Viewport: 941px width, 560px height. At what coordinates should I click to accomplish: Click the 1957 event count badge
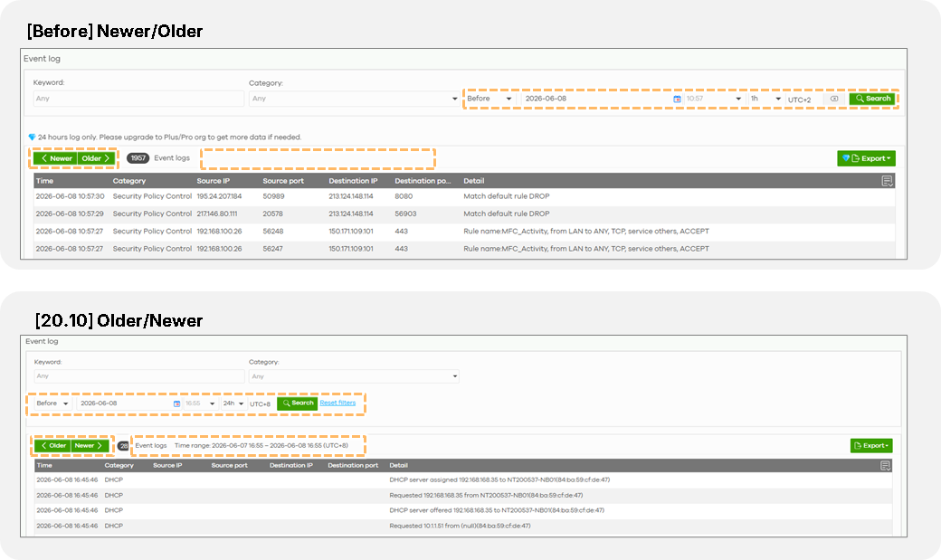coord(138,157)
